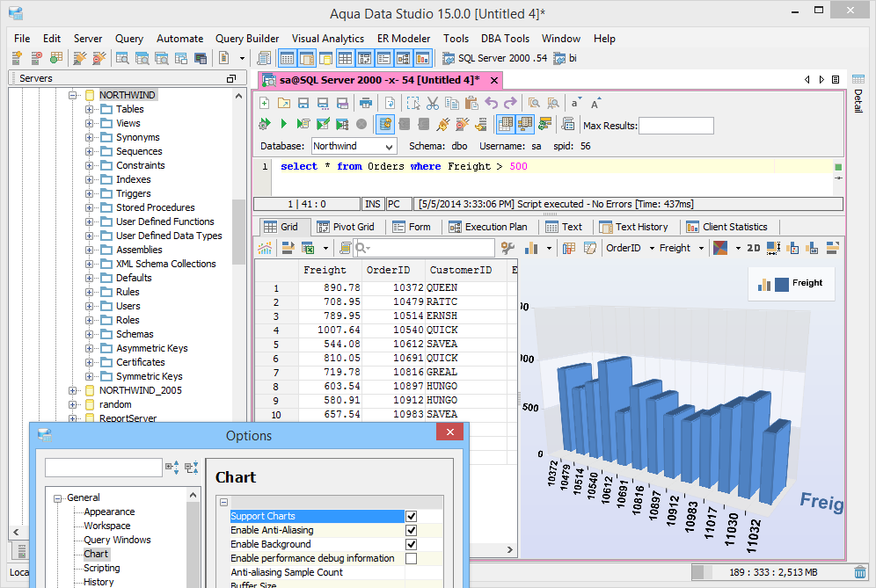Select Scripting in Options tree
This screenshot has width=876, height=588.
[x=102, y=568]
